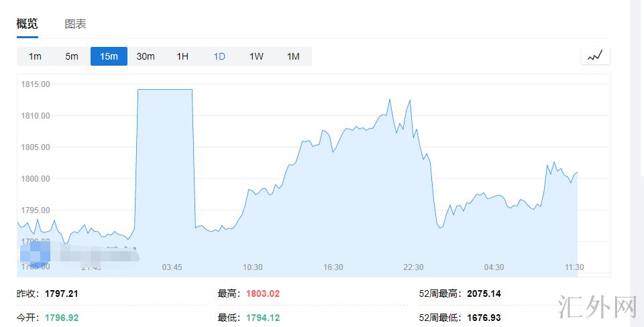Screen dimensions: 644x327
Task: Select the 1D timeframe
Action: (219, 56)
